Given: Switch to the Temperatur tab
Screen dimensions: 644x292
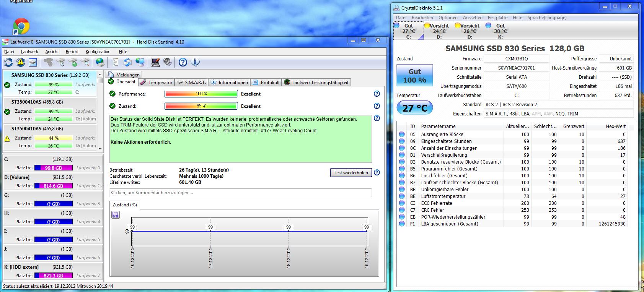Looking at the screenshot, I should (157, 82).
